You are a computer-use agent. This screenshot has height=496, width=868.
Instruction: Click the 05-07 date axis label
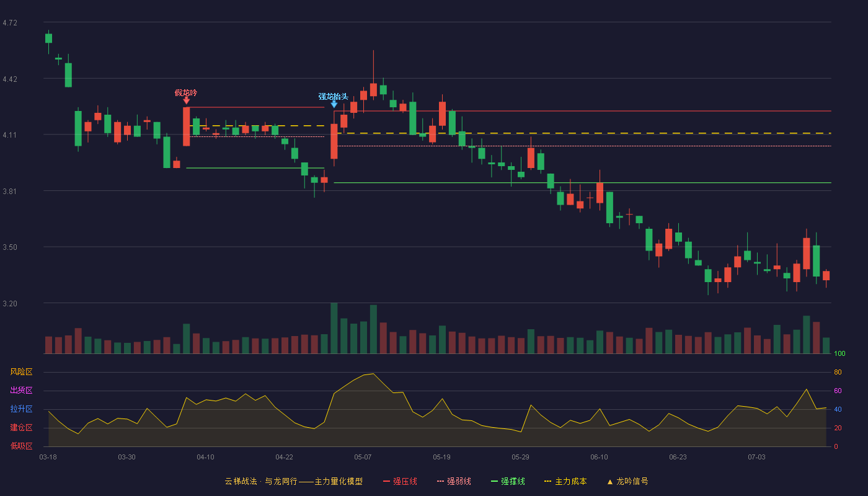click(x=363, y=457)
